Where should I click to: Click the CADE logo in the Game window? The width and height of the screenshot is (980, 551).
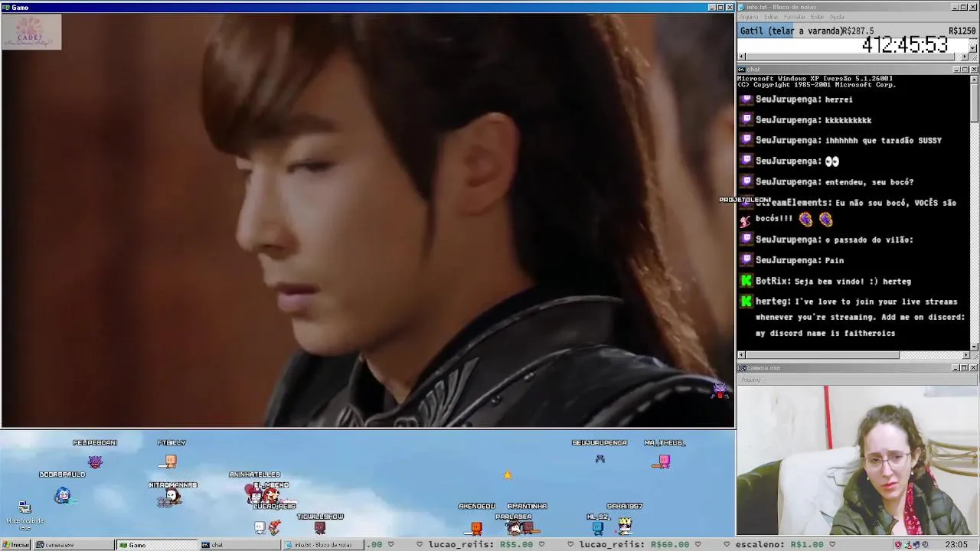coord(31,31)
